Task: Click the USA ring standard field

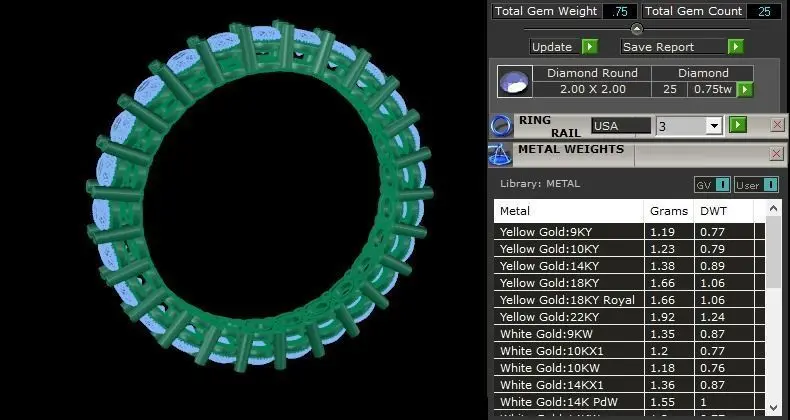Action: 621,126
